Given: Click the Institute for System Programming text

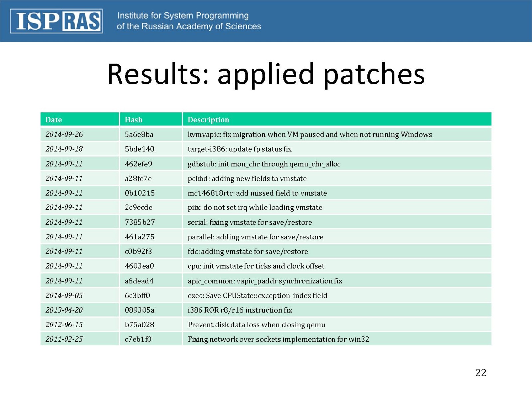Looking at the screenshot, I should tap(189, 21).
